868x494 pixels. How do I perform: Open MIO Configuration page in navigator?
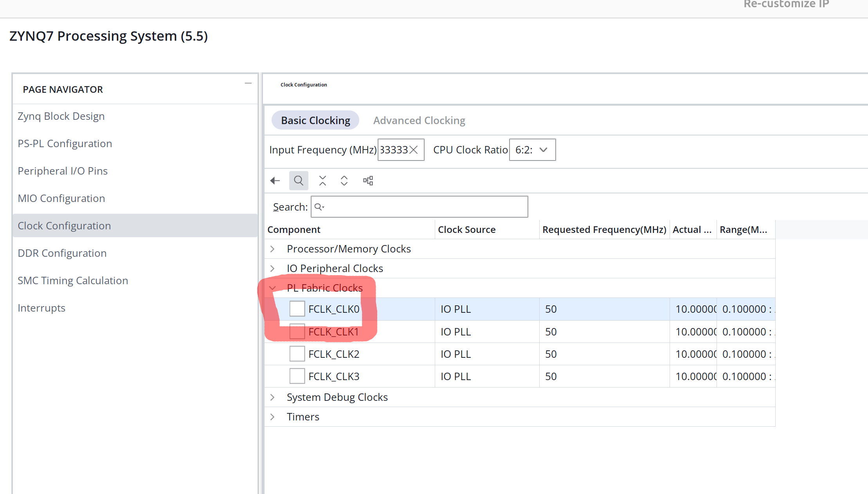pyautogui.click(x=61, y=198)
